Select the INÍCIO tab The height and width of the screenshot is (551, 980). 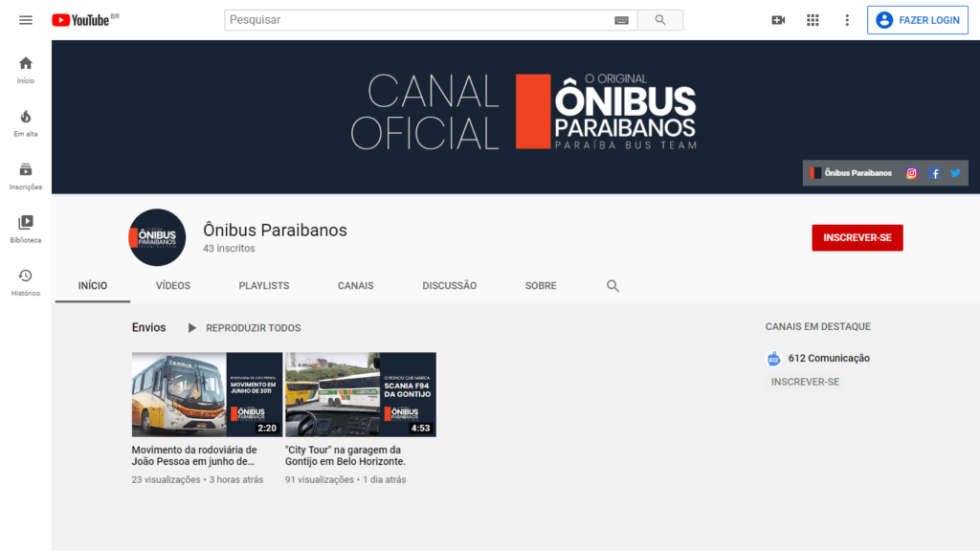(x=93, y=285)
